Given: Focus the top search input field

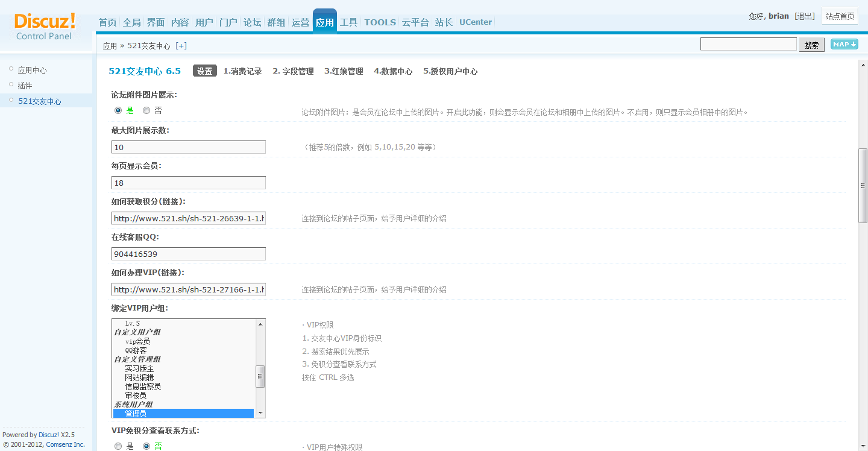Looking at the screenshot, I should (x=749, y=44).
